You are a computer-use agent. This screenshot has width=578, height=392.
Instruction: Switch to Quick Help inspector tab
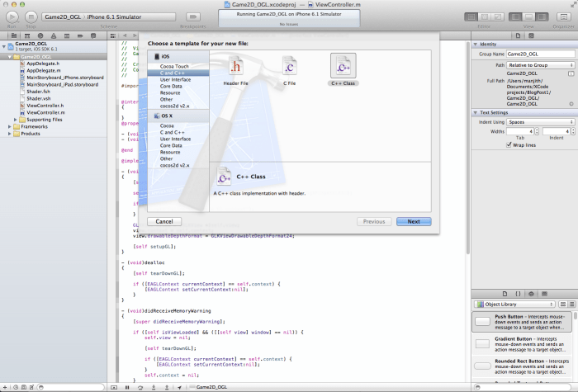531,35
